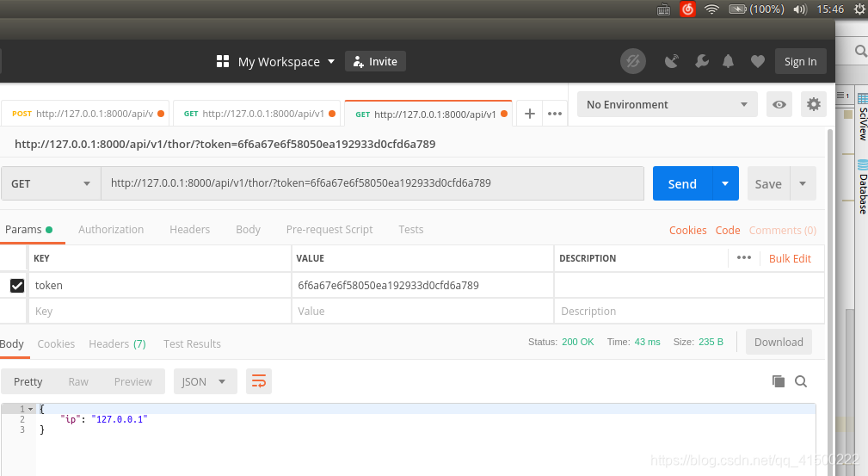Uncheck the token parameter checkbox
Image resolution: width=868 pixels, height=476 pixels.
pos(17,286)
